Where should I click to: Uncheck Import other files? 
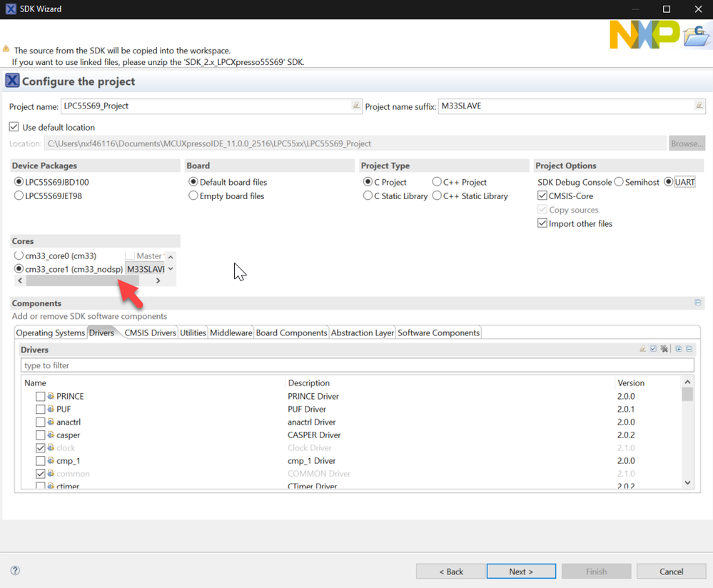tap(542, 223)
